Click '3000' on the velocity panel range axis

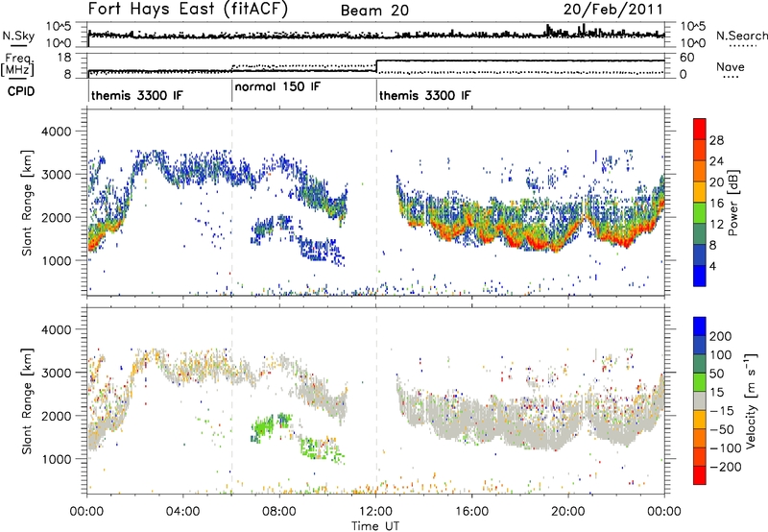tap(57, 373)
